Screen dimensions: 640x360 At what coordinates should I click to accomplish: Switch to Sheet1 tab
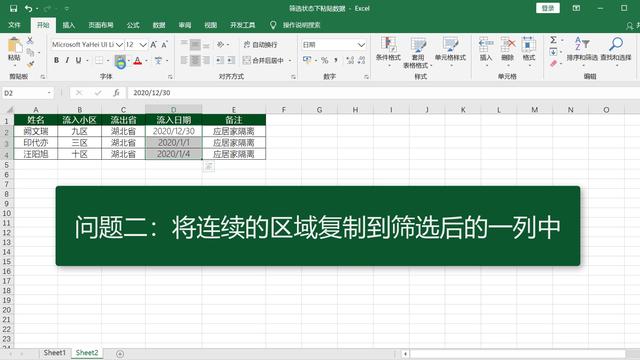(54, 353)
